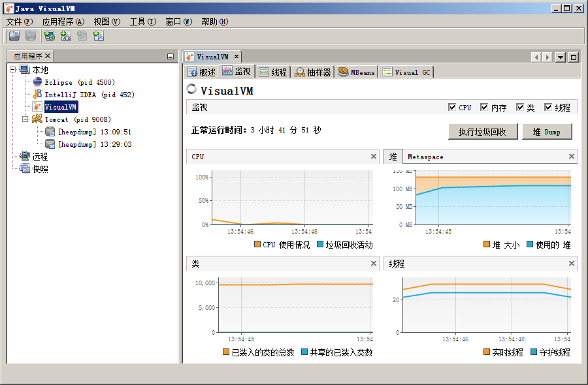Click the orange 实时线程 legend swatch
Image resolution: width=588 pixels, height=385 pixels.
coord(487,352)
